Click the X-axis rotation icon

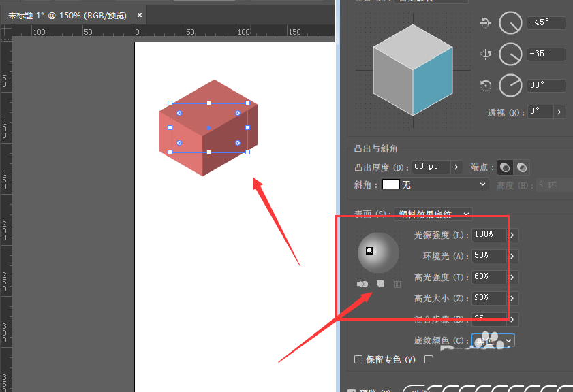coord(485,23)
